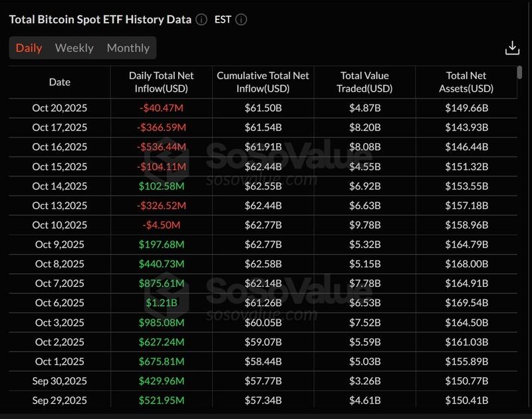This screenshot has height=419, width=532.
Task: Click info icon next to EST
Action: click(241, 19)
